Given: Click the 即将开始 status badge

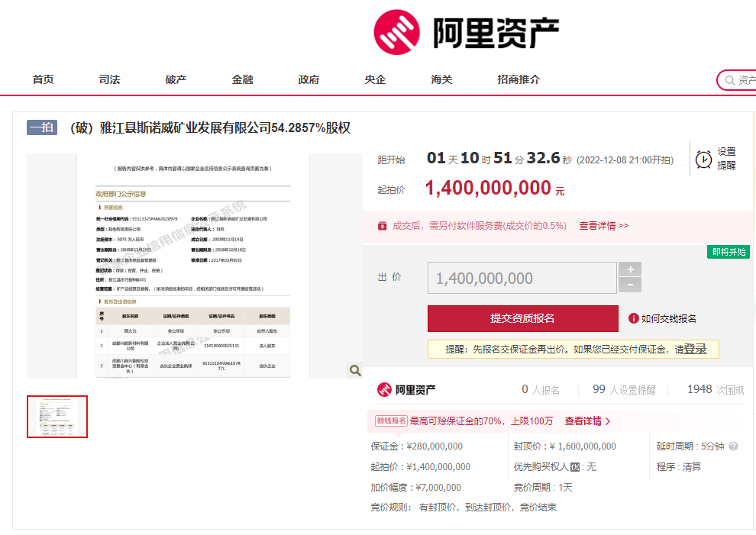Looking at the screenshot, I should click(729, 252).
